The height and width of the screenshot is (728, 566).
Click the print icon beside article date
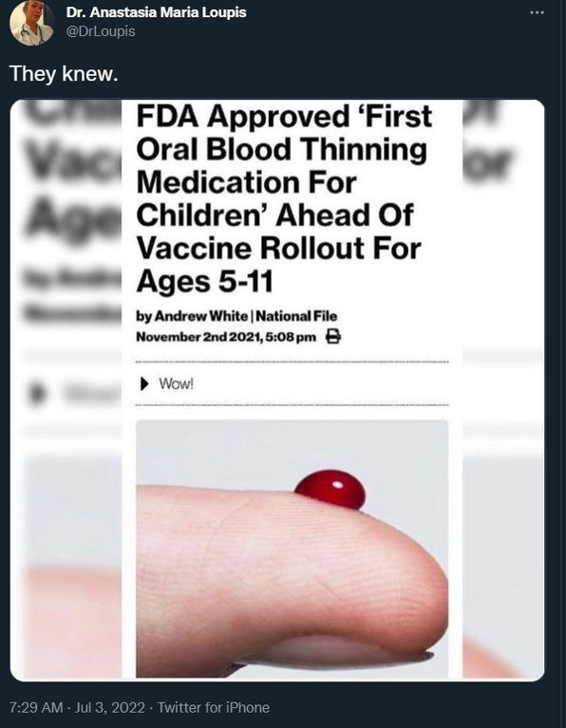(332, 336)
